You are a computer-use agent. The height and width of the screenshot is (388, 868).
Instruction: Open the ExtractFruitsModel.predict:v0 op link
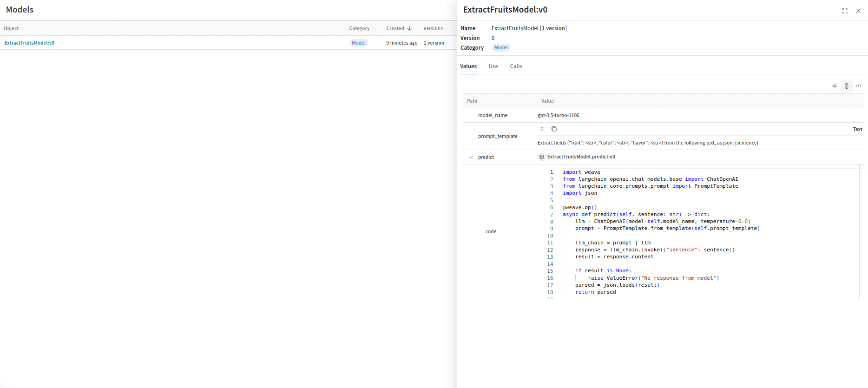tap(581, 157)
